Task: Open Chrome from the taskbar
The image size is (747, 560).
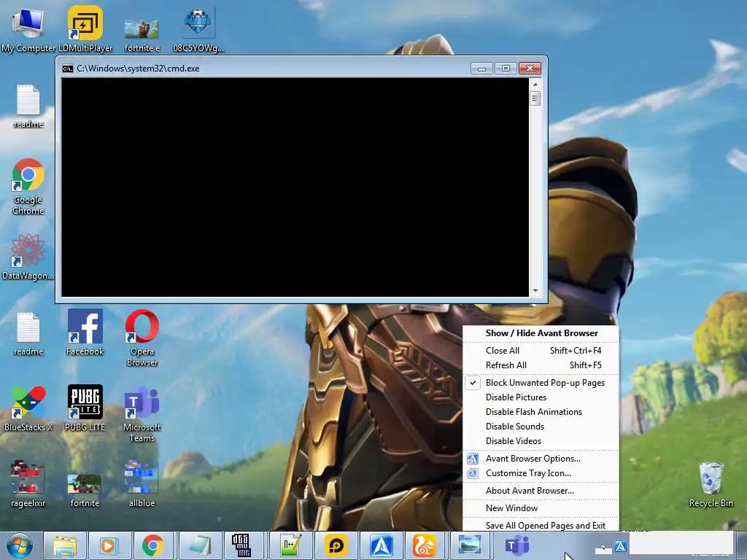Action: [153, 545]
